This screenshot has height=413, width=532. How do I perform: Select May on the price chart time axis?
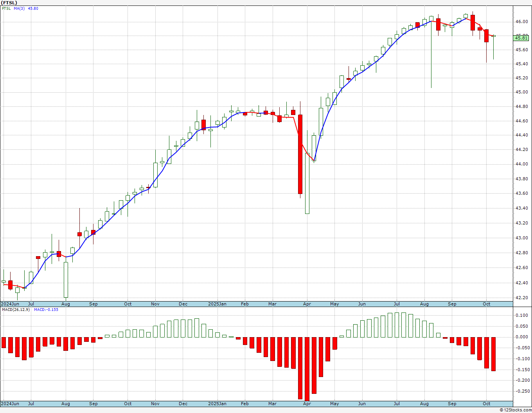[x=334, y=304]
